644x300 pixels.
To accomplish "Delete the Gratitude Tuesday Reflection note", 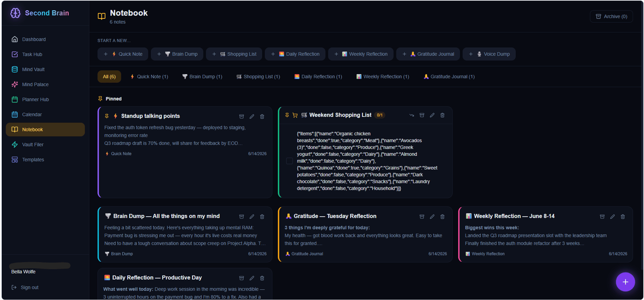I will [443, 217].
